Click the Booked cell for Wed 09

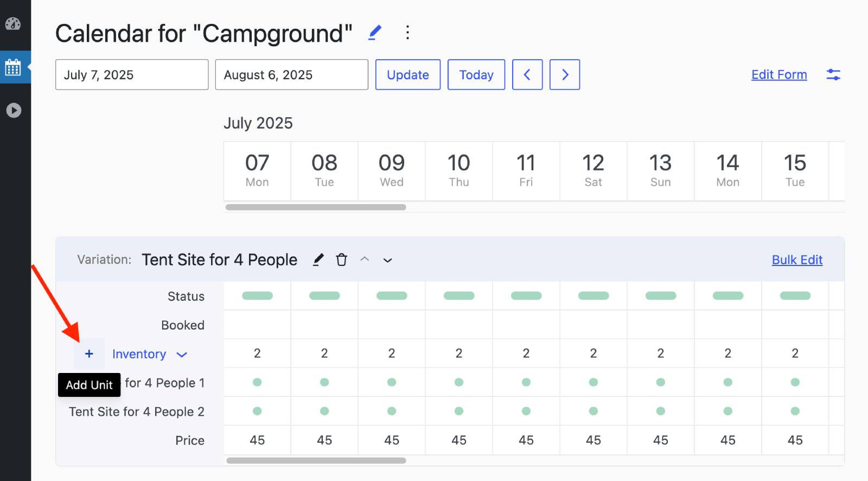[392, 325]
